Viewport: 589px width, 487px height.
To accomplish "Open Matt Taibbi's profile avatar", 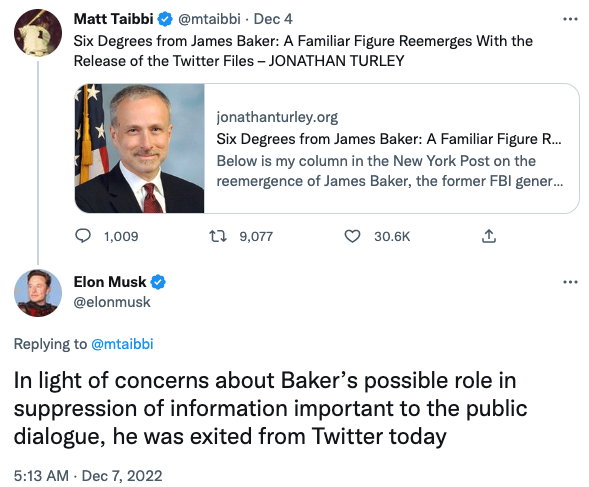I will click(x=38, y=33).
